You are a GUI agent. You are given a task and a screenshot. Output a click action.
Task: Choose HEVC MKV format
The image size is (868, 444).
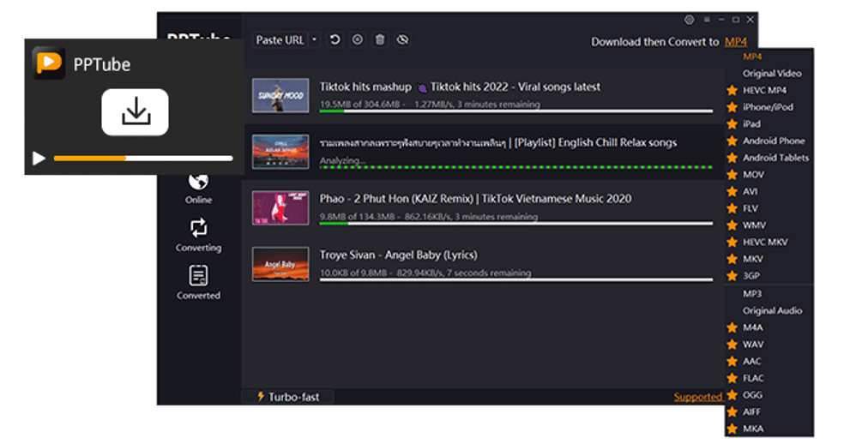click(765, 243)
